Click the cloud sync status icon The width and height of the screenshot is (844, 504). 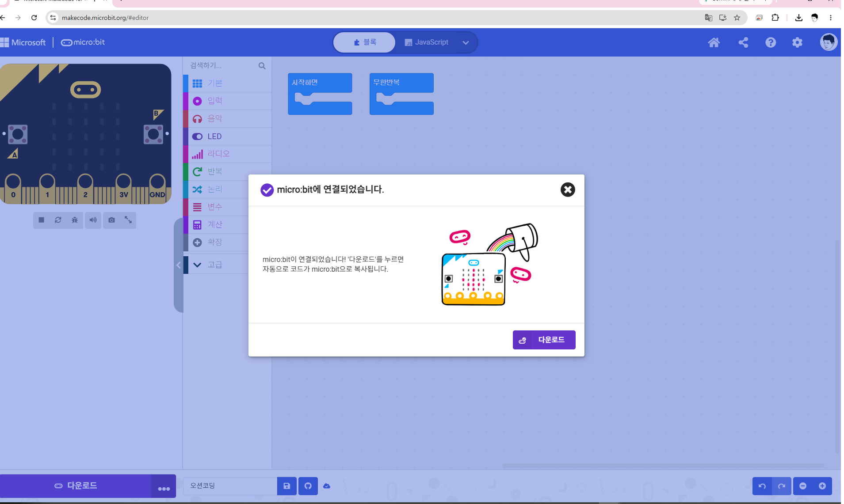pos(327,486)
